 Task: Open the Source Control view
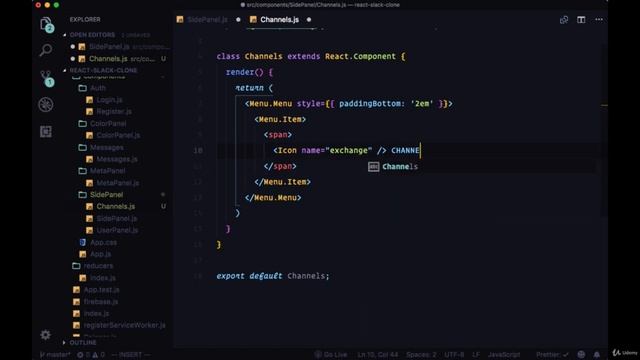46,78
